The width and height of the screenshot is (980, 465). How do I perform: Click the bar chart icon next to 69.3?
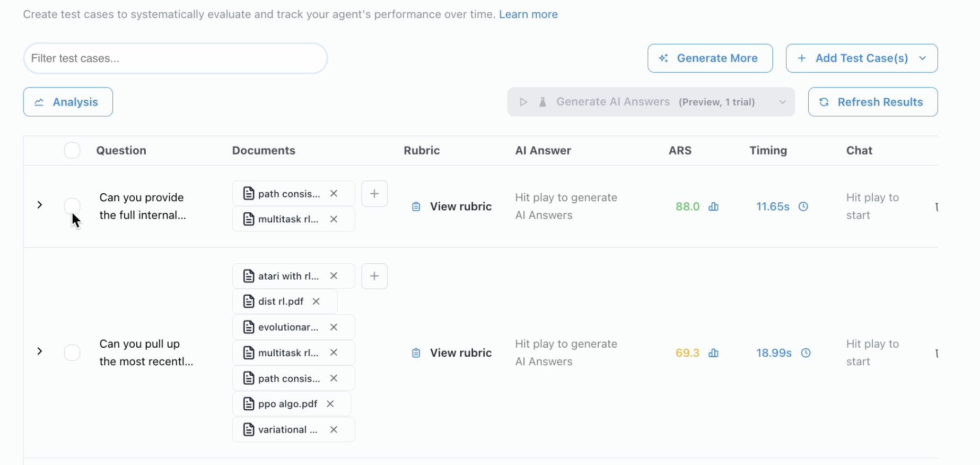tap(713, 353)
